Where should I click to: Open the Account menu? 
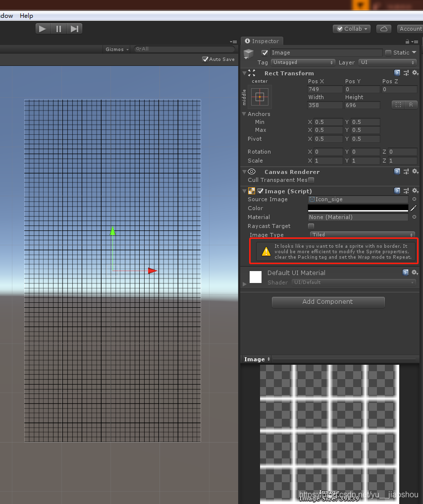coord(410,29)
